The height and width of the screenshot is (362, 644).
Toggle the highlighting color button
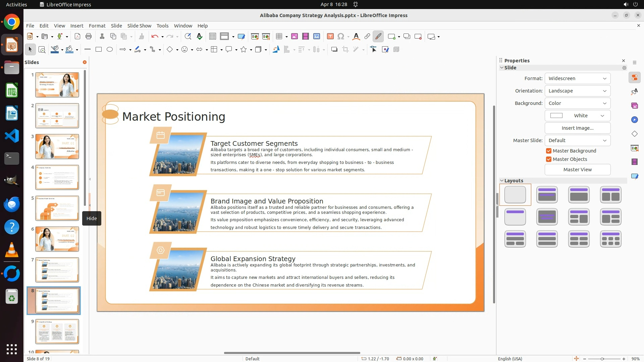tap(378, 37)
